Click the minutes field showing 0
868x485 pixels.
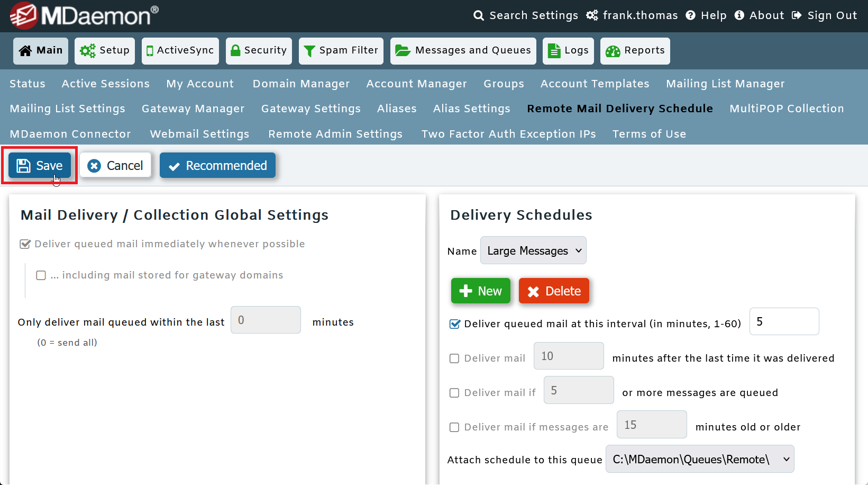point(266,320)
